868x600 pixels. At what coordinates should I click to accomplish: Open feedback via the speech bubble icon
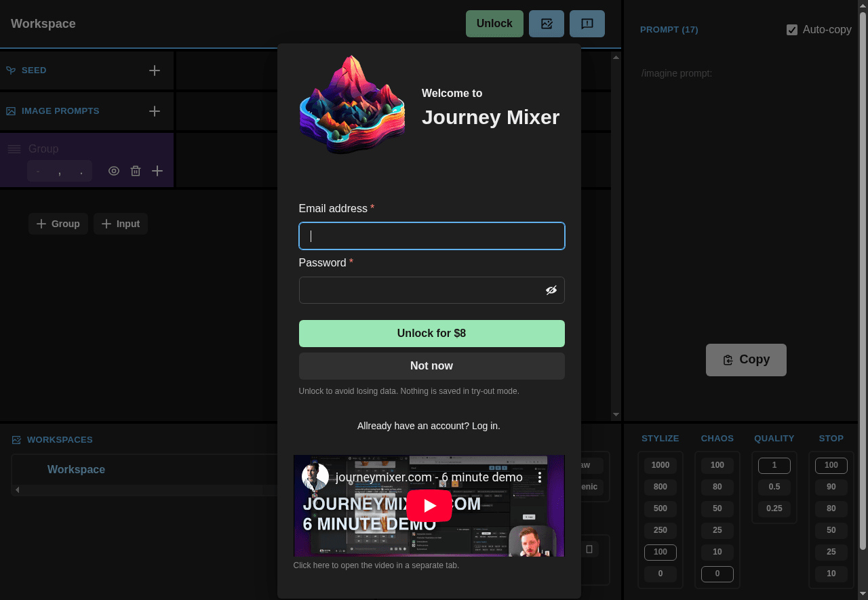(587, 23)
